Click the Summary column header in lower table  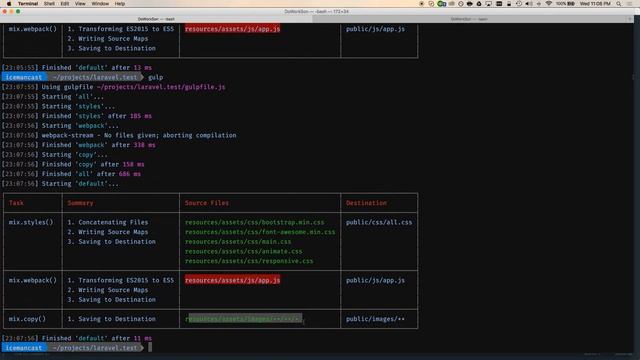coord(80,203)
